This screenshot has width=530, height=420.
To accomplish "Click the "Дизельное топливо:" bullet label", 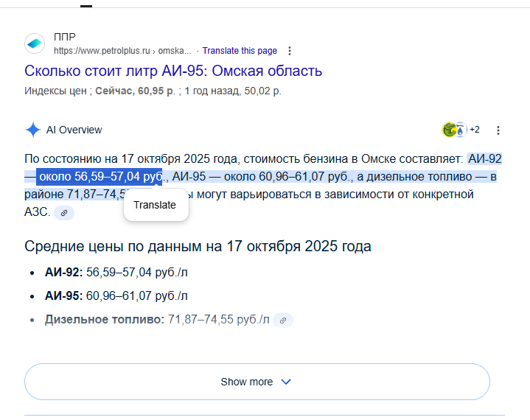I will click(105, 320).
